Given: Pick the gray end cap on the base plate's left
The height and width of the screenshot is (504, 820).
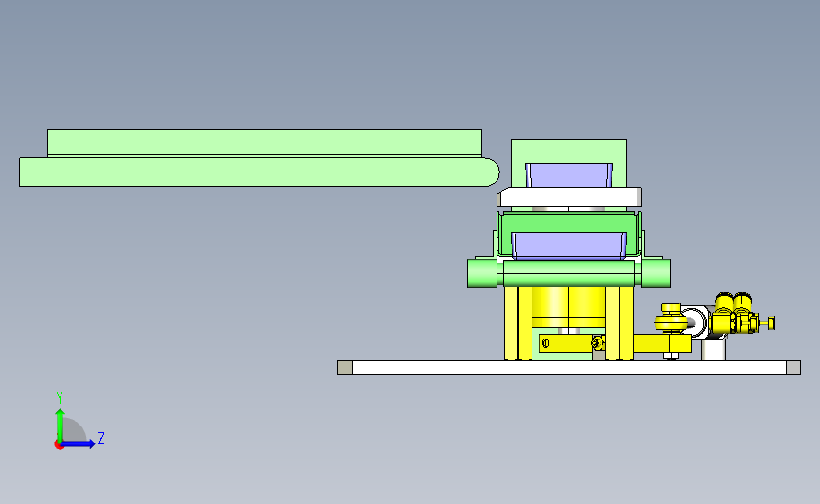Looking at the screenshot, I should pos(344,368).
